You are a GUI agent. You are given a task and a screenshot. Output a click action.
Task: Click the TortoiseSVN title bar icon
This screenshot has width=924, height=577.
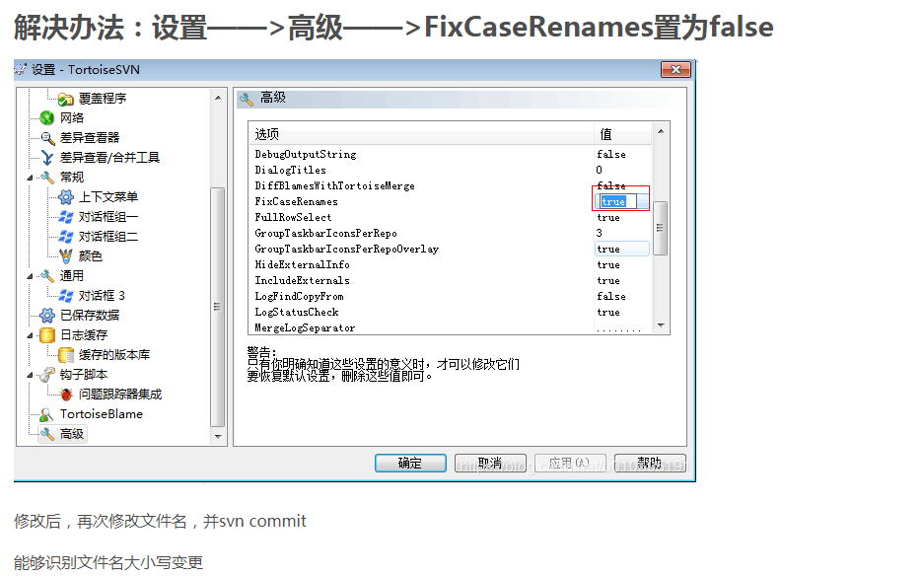(20, 70)
